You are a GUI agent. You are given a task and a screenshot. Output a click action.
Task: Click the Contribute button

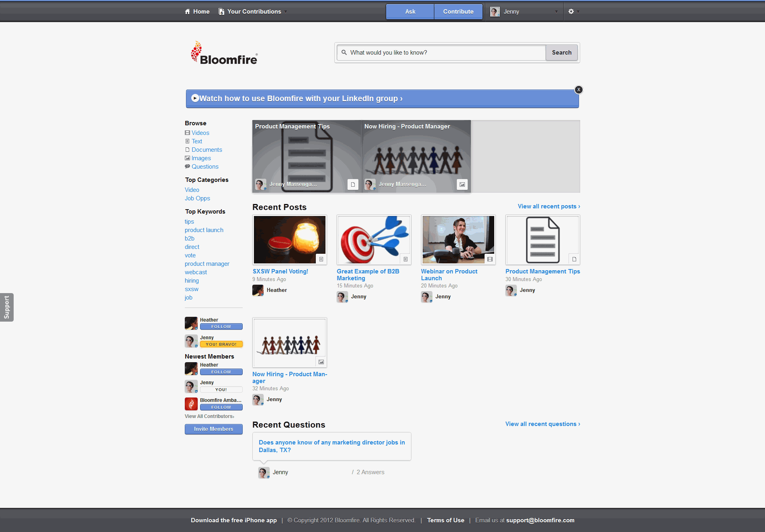click(458, 12)
